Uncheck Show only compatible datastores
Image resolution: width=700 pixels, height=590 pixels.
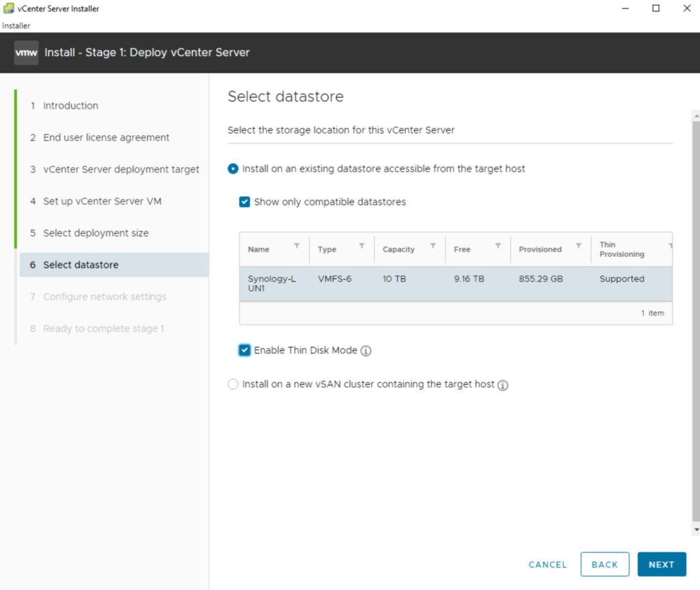coord(245,202)
